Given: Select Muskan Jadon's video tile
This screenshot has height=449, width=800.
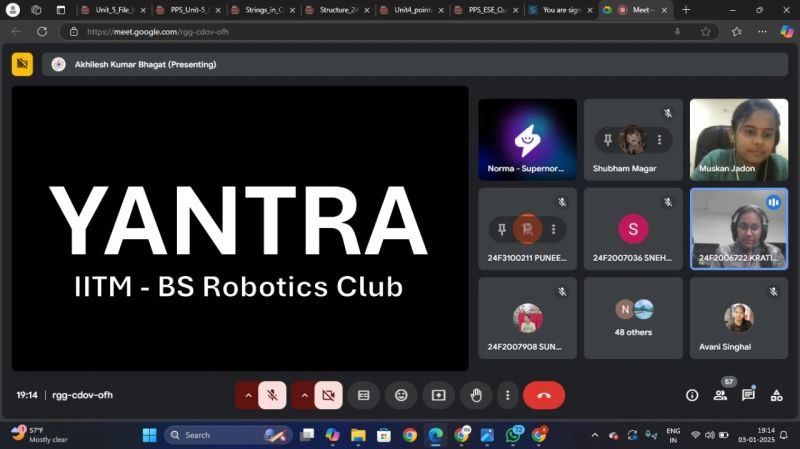Looking at the screenshot, I should [x=739, y=138].
